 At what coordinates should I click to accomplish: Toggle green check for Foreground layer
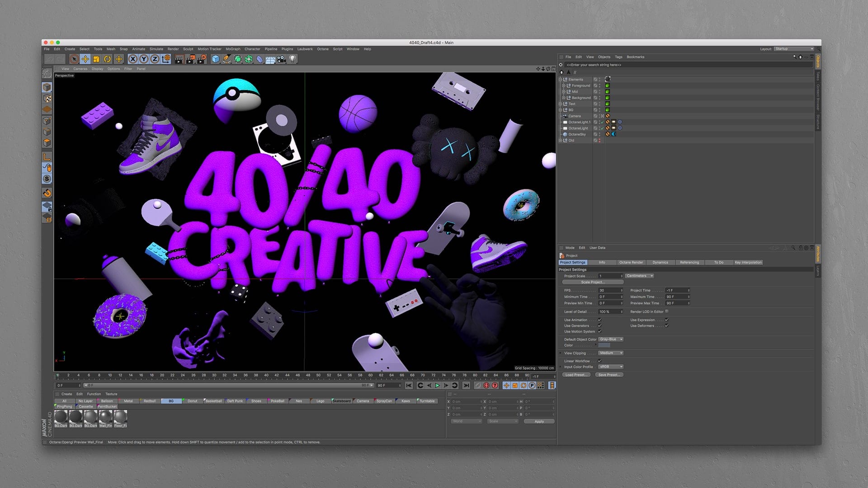click(x=608, y=85)
